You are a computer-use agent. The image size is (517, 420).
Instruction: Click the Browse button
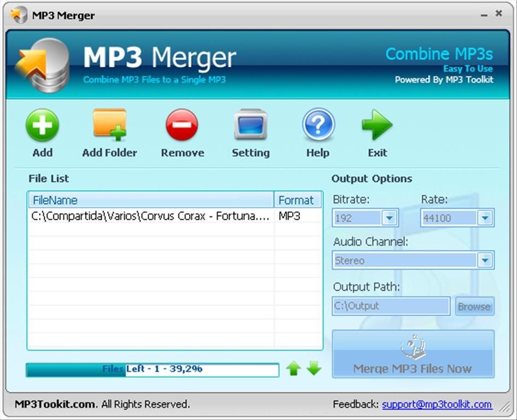(x=474, y=306)
